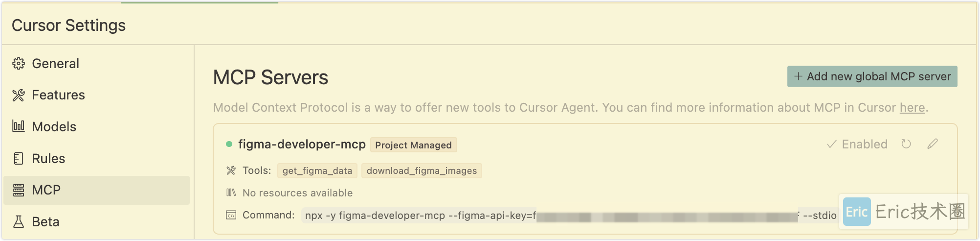Click the Beta flask icon
This screenshot has height=241, width=980.
tap(19, 222)
